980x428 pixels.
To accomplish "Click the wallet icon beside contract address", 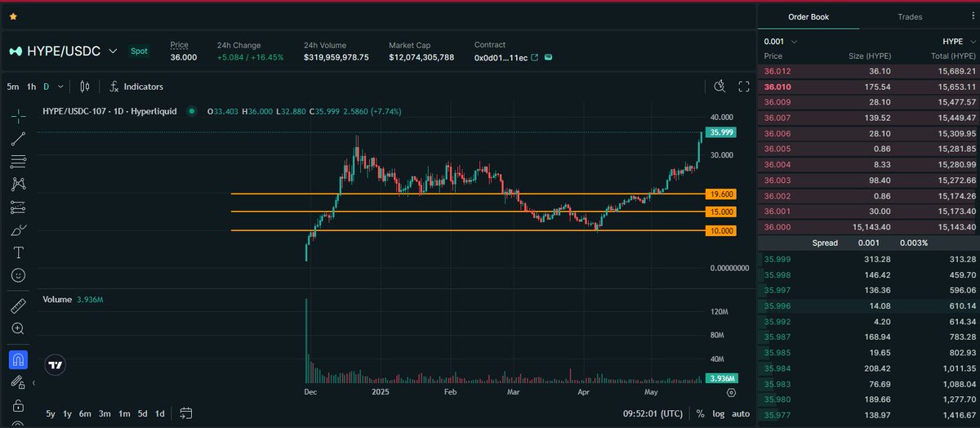I will [549, 58].
